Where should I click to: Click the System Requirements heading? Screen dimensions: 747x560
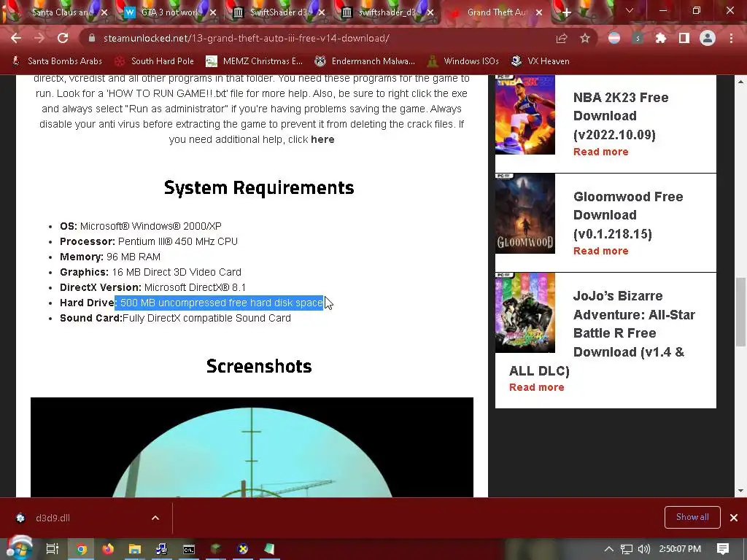[259, 187]
